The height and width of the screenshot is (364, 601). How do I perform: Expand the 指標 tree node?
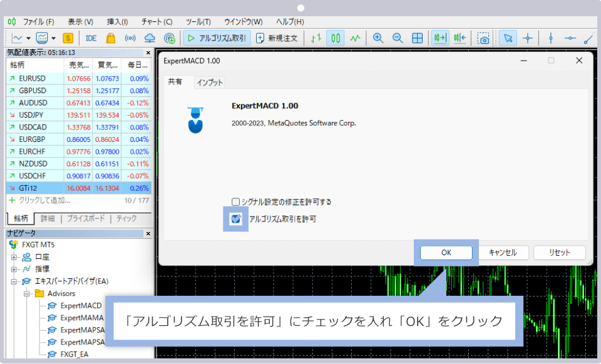(x=14, y=269)
